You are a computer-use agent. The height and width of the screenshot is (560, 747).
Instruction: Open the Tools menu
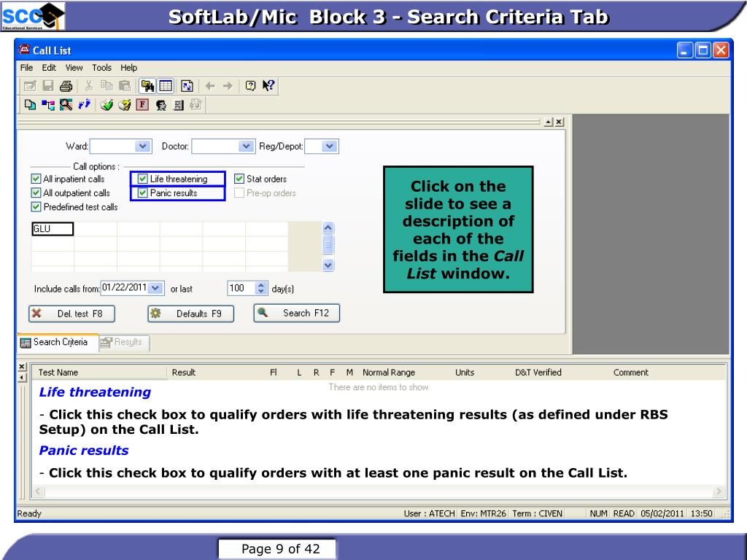click(x=101, y=68)
